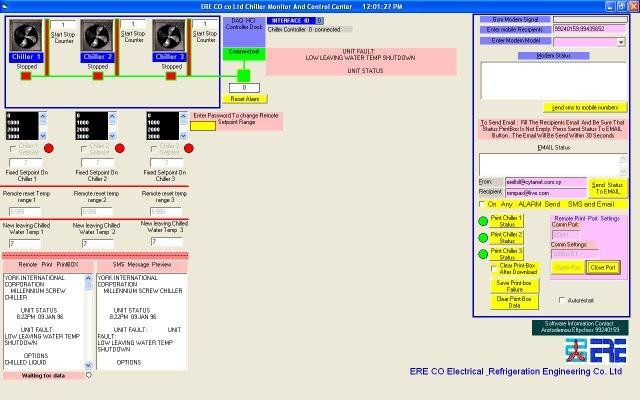
Task: Toggle the Autorestart checkbox
Action: (x=562, y=300)
